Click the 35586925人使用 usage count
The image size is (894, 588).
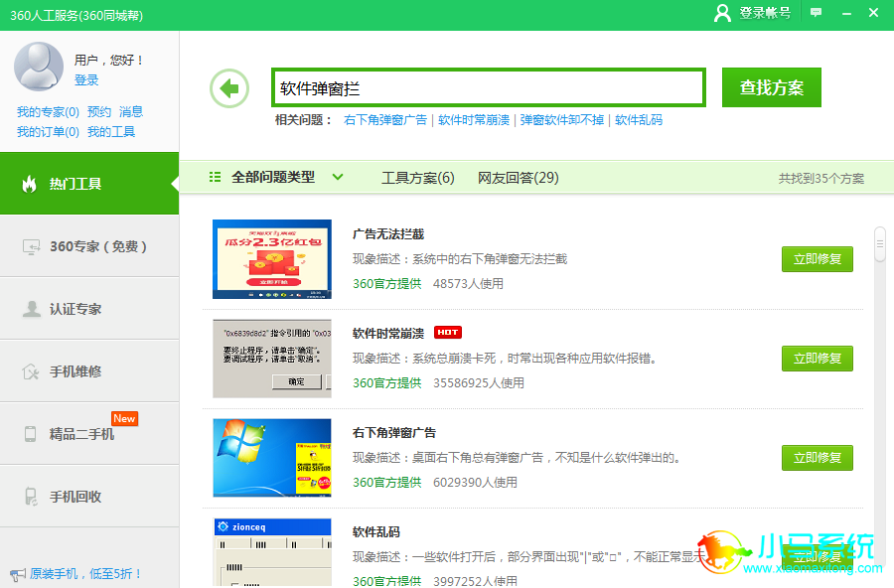479,382
